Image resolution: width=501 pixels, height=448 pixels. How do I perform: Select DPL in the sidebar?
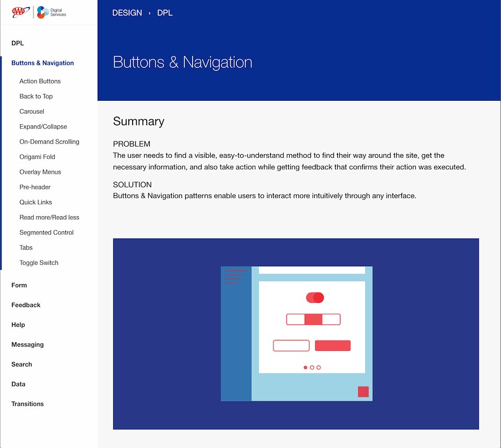click(18, 43)
